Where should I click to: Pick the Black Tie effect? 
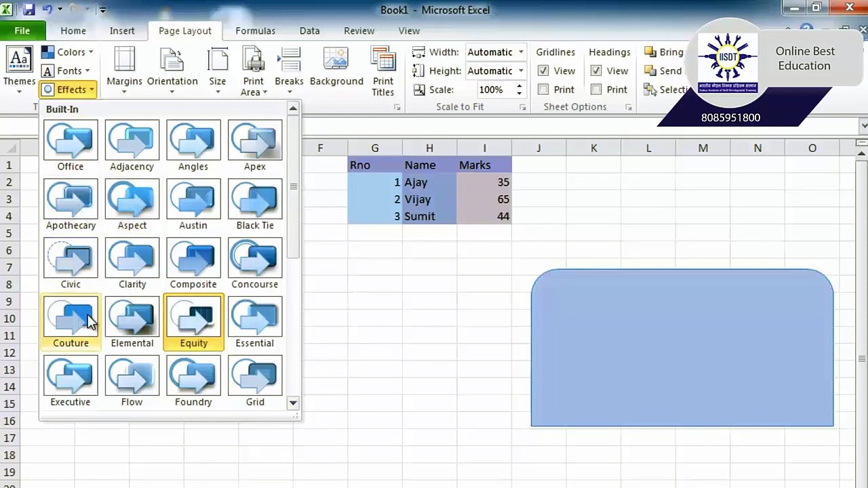point(255,205)
